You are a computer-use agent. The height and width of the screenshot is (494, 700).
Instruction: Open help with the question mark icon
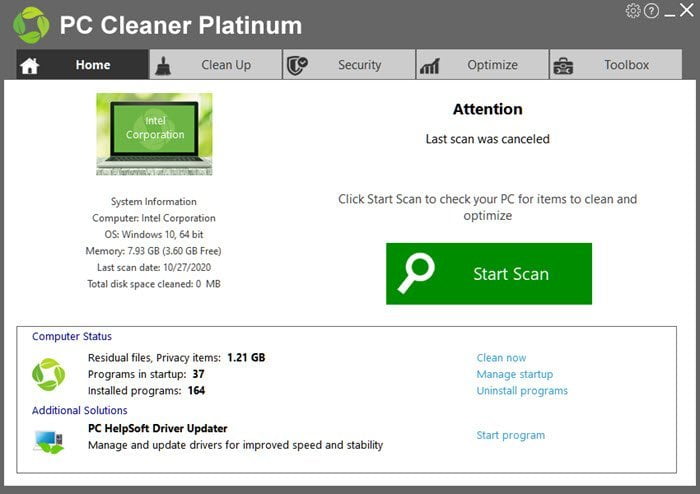point(651,11)
